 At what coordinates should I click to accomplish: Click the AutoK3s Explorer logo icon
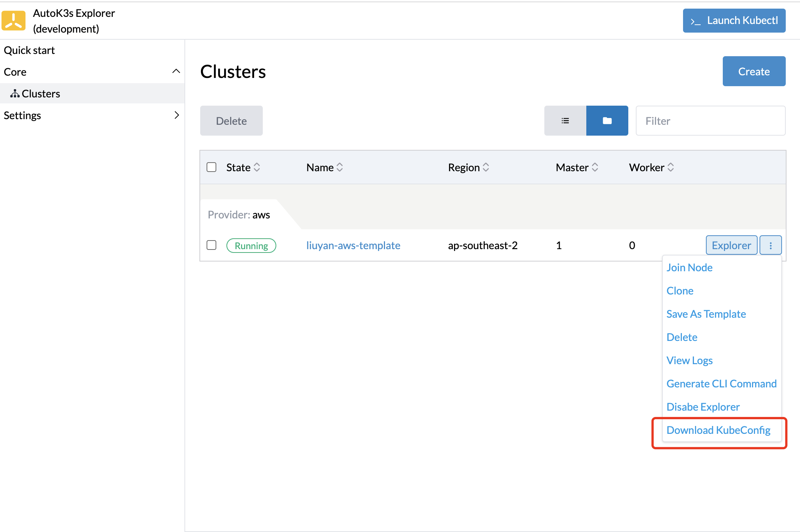tap(13, 20)
